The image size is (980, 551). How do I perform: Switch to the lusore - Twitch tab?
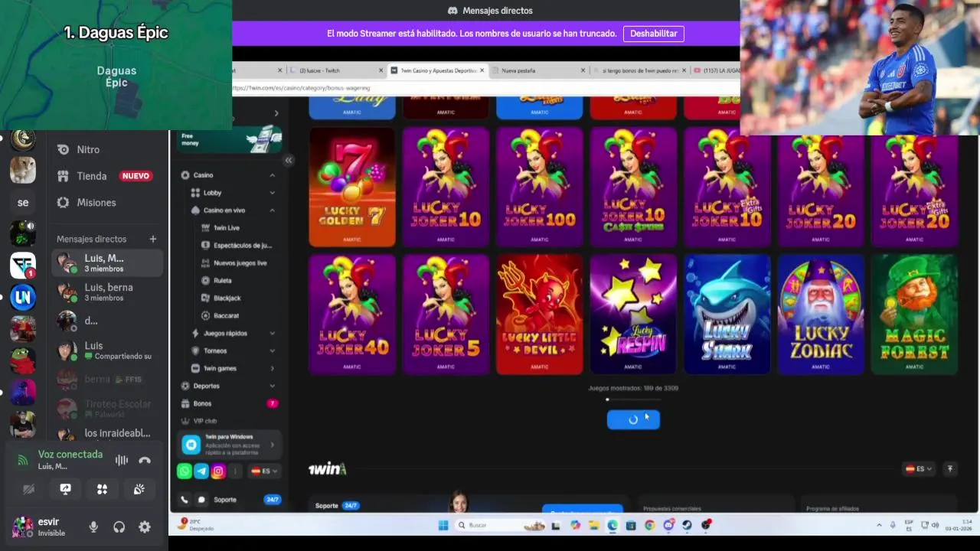(x=337, y=70)
